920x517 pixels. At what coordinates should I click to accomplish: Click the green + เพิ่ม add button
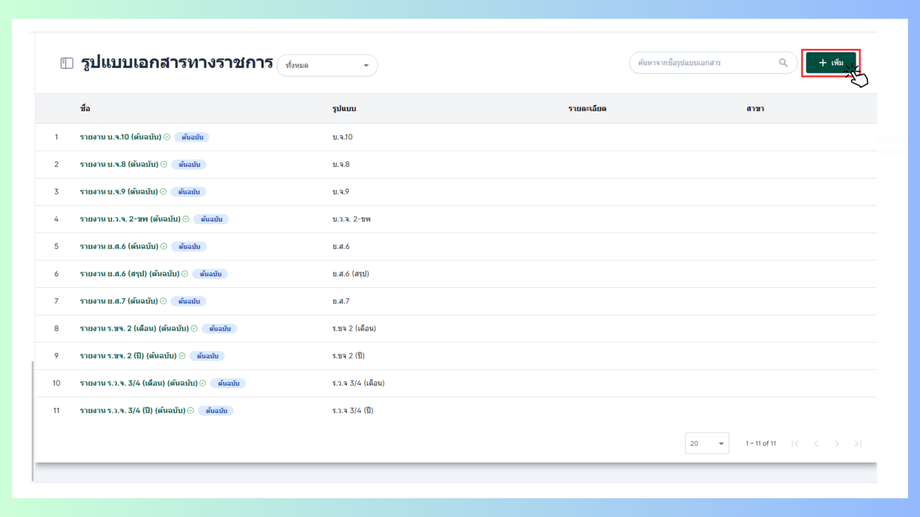pos(830,63)
